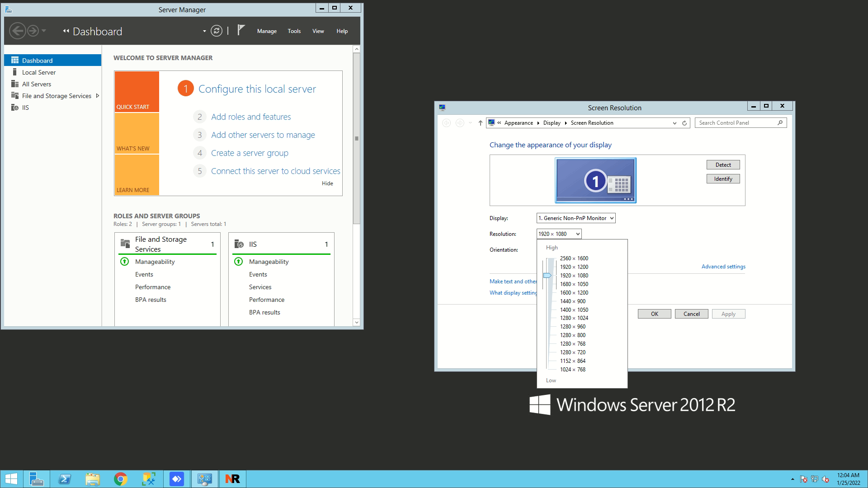Click Create a server group
Image resolution: width=868 pixels, height=488 pixels.
tap(250, 153)
